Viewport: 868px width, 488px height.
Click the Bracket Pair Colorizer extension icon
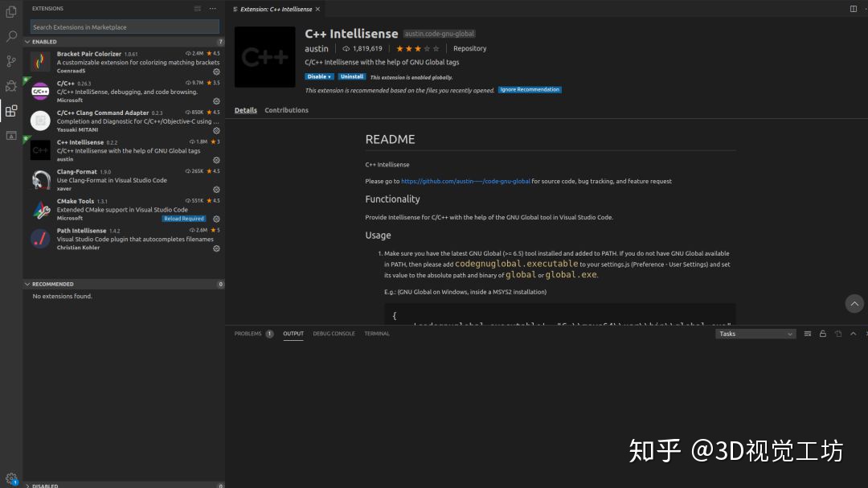point(40,61)
